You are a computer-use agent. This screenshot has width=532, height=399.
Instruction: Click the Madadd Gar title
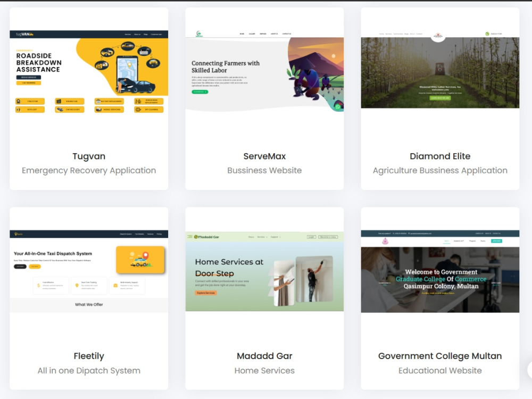pos(264,356)
